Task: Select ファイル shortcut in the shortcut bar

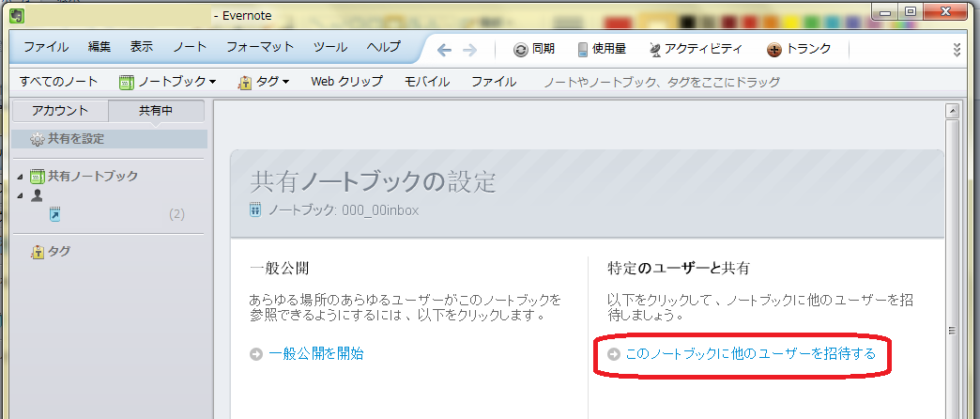Action: pyautogui.click(x=494, y=82)
